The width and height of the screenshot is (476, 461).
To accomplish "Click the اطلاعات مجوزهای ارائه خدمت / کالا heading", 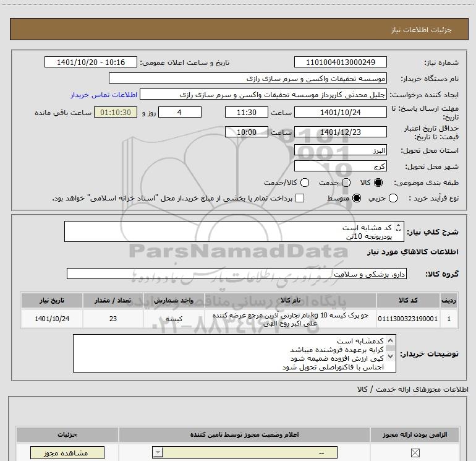I will pos(413,389).
